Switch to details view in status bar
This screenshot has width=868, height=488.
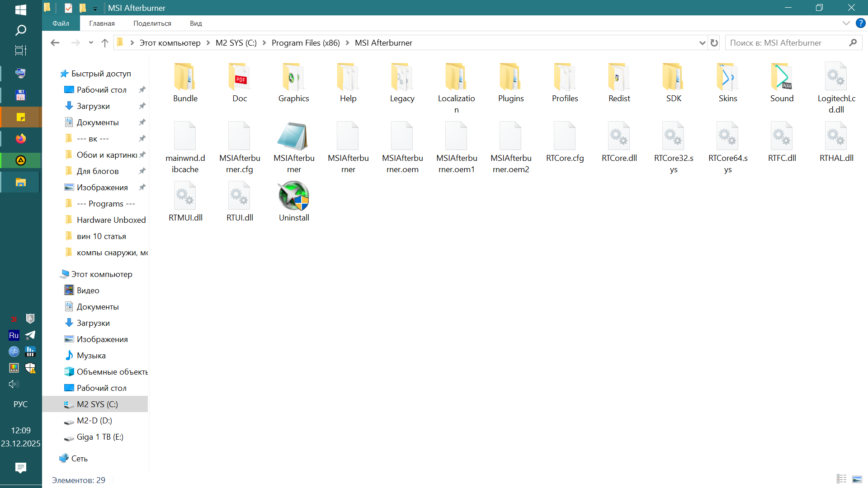841,479
